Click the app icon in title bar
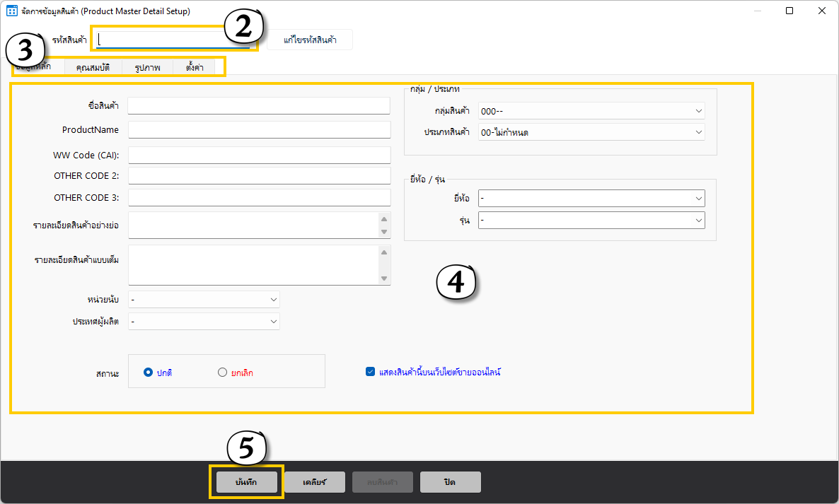This screenshot has width=839, height=504. 12,11
